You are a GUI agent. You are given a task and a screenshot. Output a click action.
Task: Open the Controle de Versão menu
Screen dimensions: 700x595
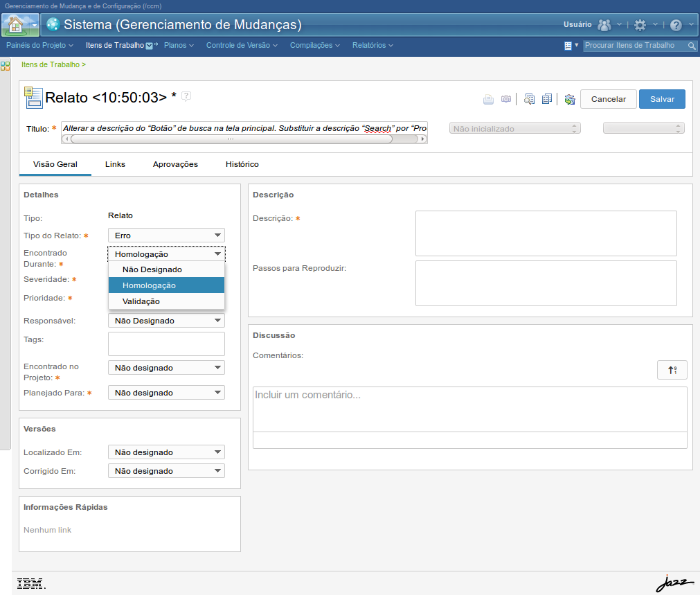[242, 46]
